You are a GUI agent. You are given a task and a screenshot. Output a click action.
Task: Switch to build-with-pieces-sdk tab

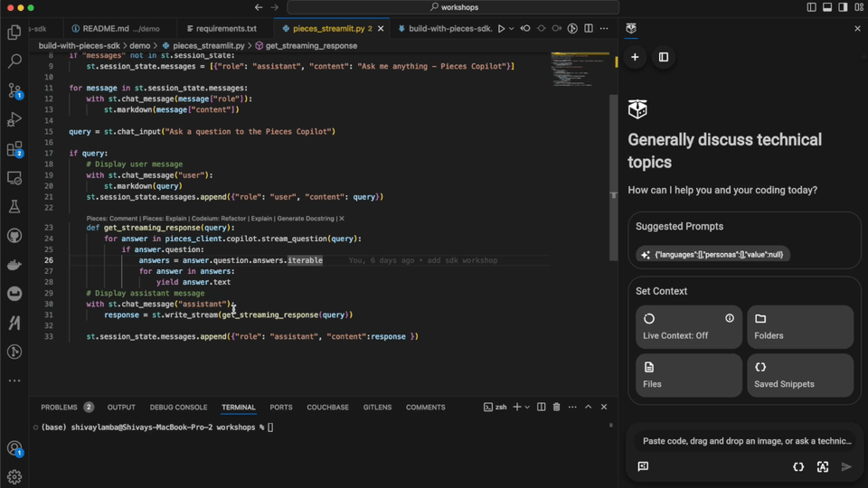445,29
